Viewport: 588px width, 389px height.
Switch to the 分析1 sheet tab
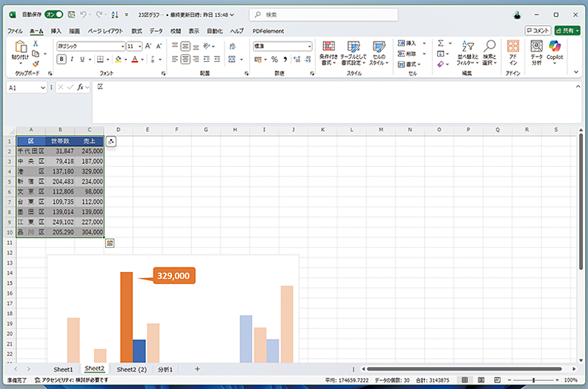point(165,368)
